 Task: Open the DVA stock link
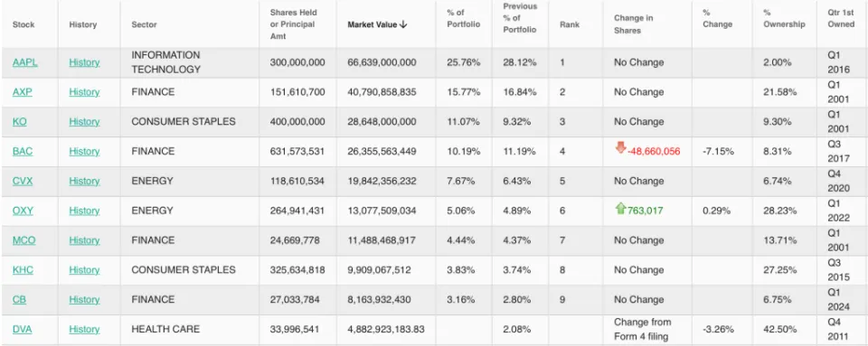22,330
